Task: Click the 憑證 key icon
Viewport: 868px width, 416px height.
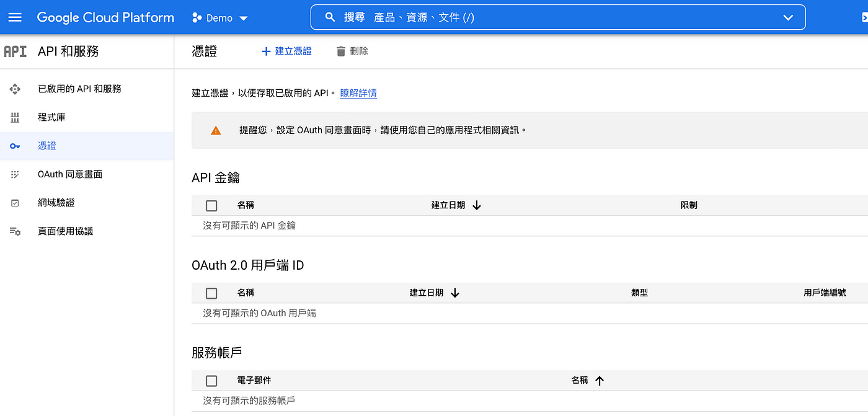Action: 15,146
